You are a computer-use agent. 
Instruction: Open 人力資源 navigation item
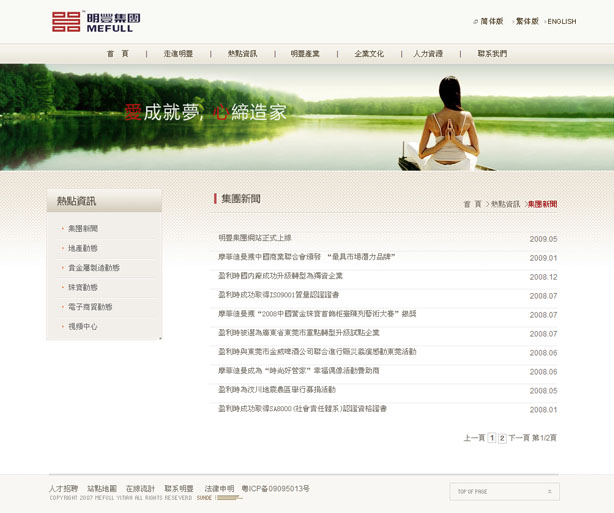pos(428,54)
